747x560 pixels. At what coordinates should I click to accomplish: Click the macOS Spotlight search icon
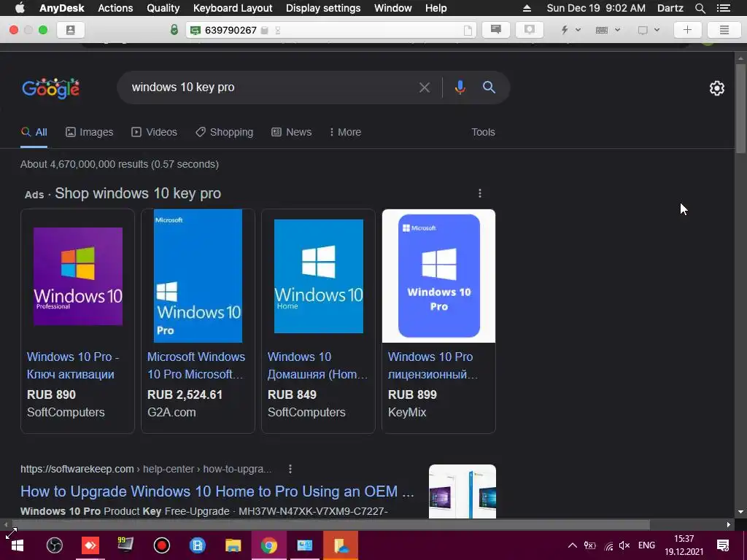pos(700,8)
